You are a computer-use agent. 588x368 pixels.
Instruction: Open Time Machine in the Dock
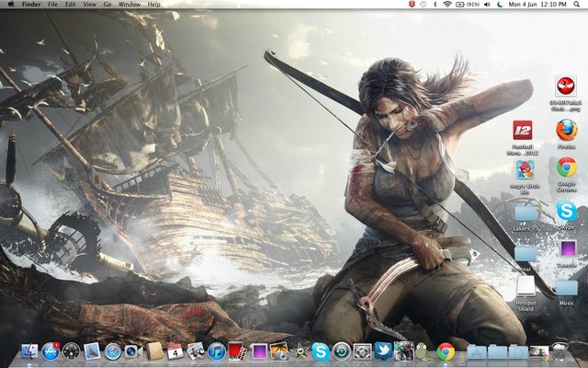pyautogui.click(x=342, y=351)
